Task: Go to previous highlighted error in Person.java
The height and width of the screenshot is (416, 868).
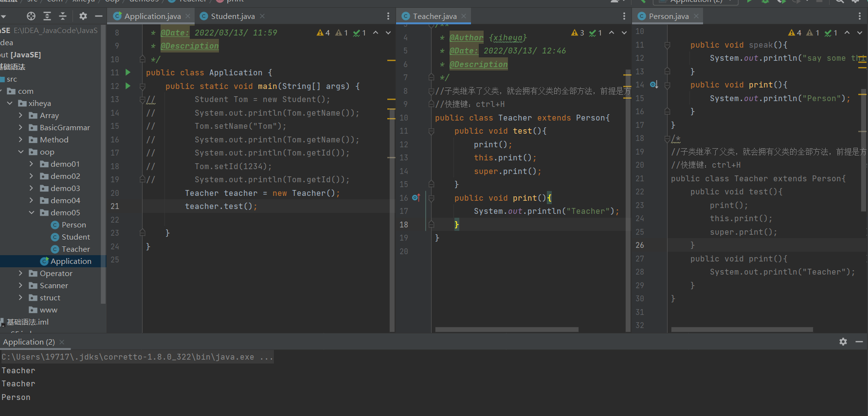Action: coord(847,33)
